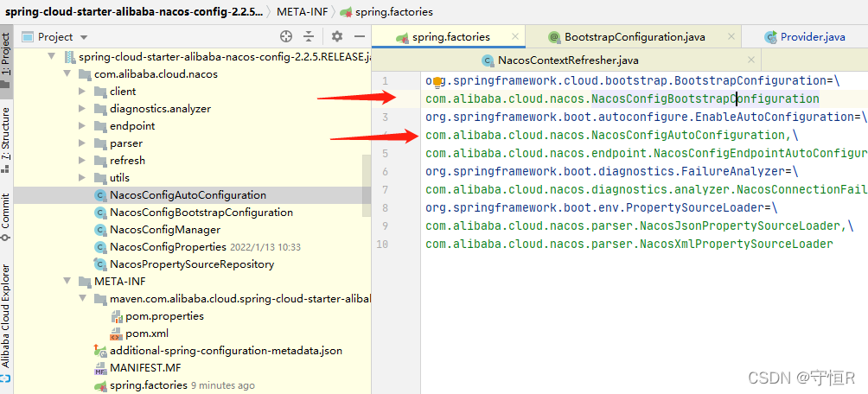This screenshot has width=868, height=394.
Task: Expand the diagnostics.analyzer folder
Action: (82, 109)
